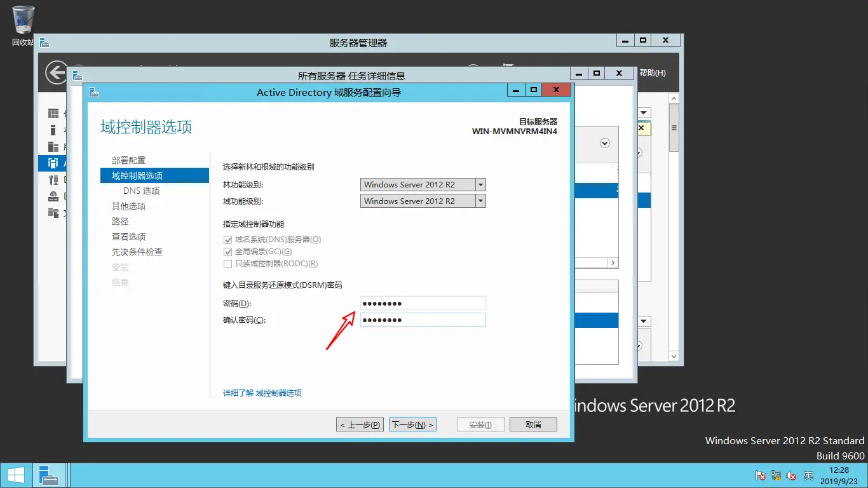Select the wrench-and-server icon in Server Manager sidebar

53,180
